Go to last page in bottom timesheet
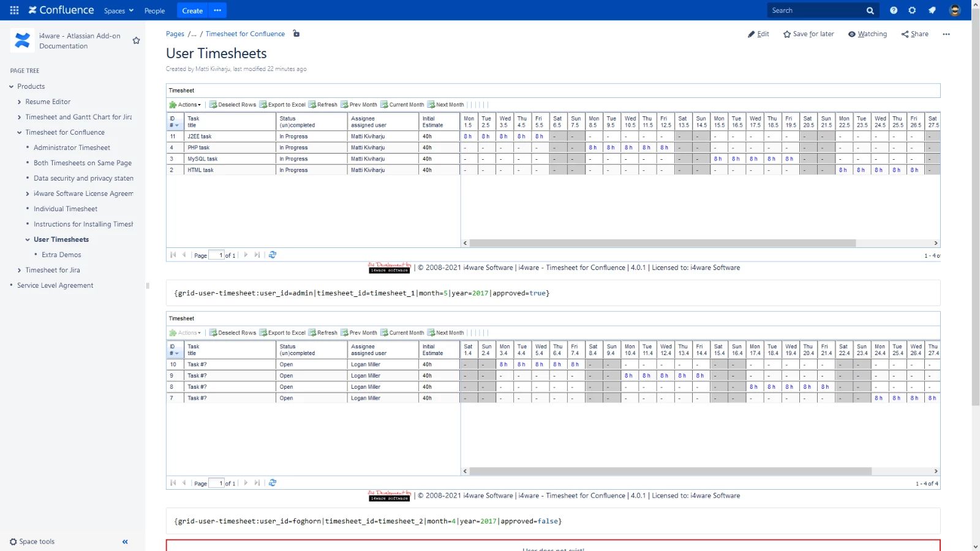This screenshot has height=551, width=980. [x=257, y=483]
